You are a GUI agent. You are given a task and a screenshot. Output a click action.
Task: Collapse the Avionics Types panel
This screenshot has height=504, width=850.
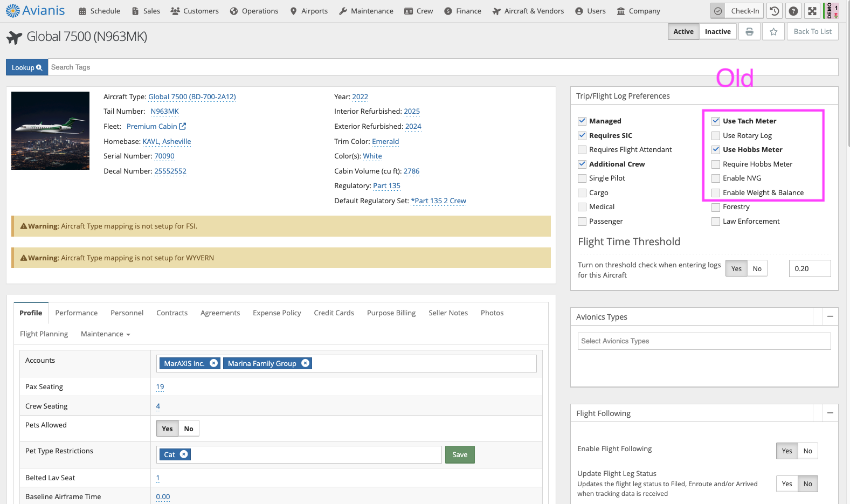point(830,317)
